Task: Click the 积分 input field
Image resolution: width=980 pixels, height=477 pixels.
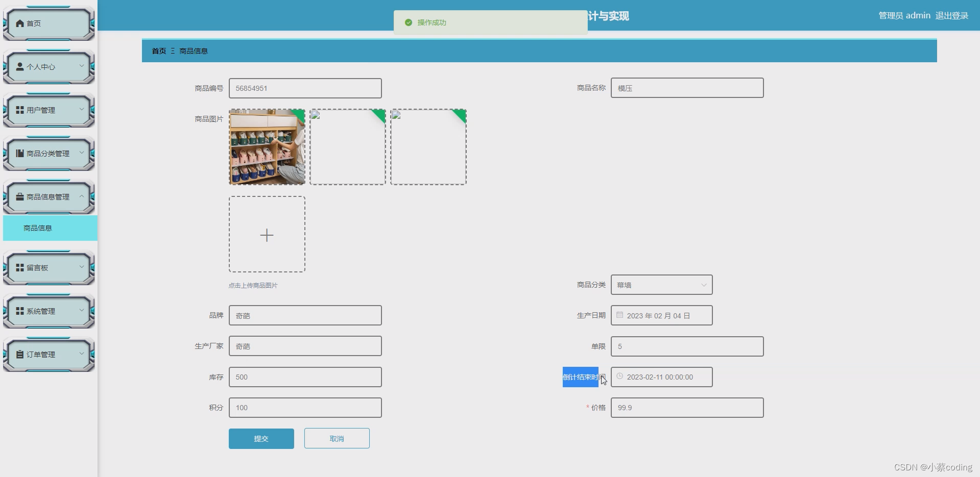Action: click(x=305, y=408)
